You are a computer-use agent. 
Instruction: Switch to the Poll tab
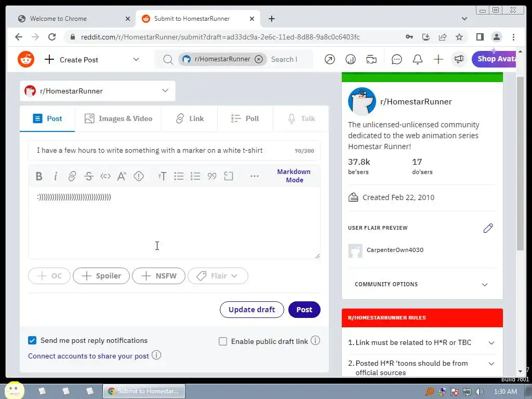245,118
